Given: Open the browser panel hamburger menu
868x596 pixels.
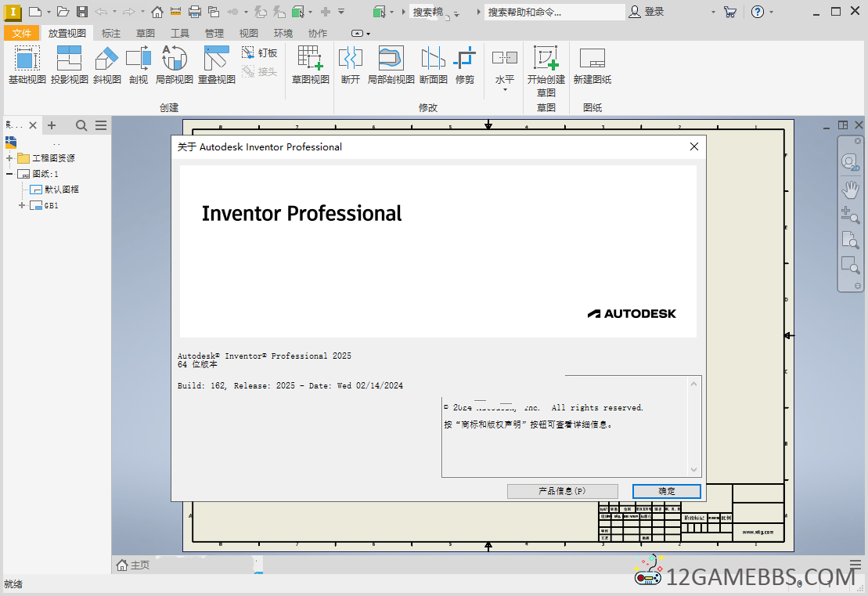Looking at the screenshot, I should pyautogui.click(x=101, y=126).
